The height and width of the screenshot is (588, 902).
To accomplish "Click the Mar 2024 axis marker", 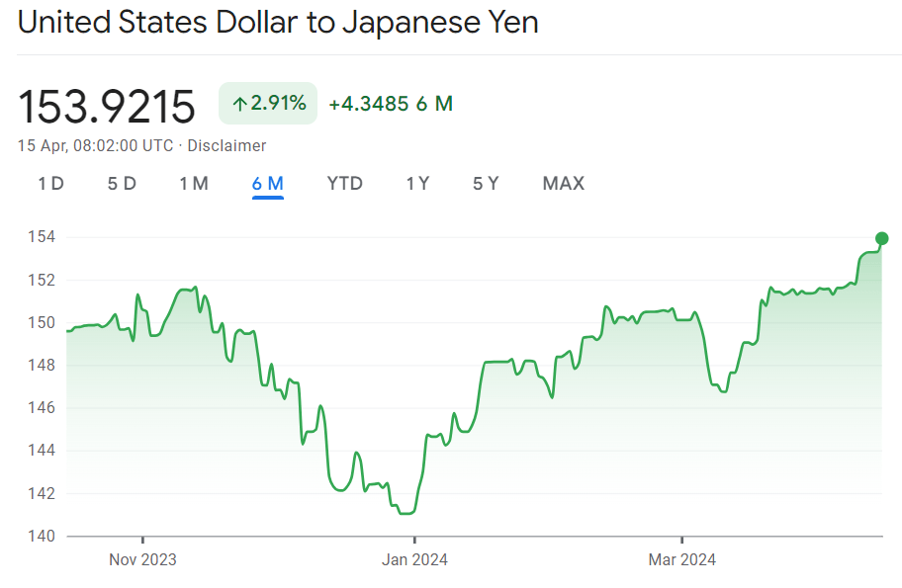I will [x=681, y=559].
